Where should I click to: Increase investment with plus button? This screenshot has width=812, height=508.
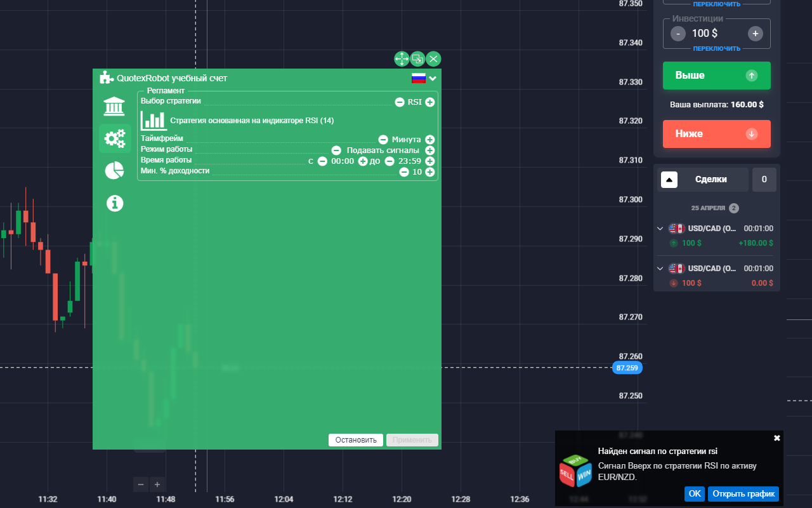(x=755, y=34)
